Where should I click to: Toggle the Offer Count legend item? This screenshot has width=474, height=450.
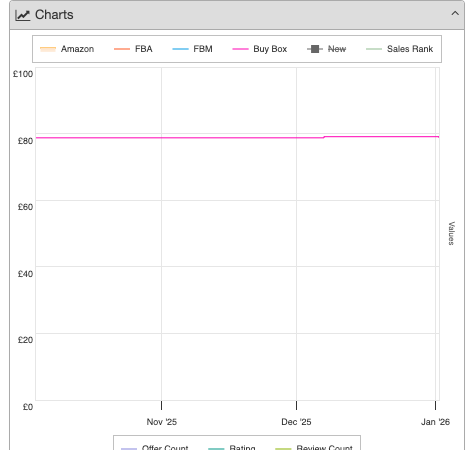[x=155, y=447]
